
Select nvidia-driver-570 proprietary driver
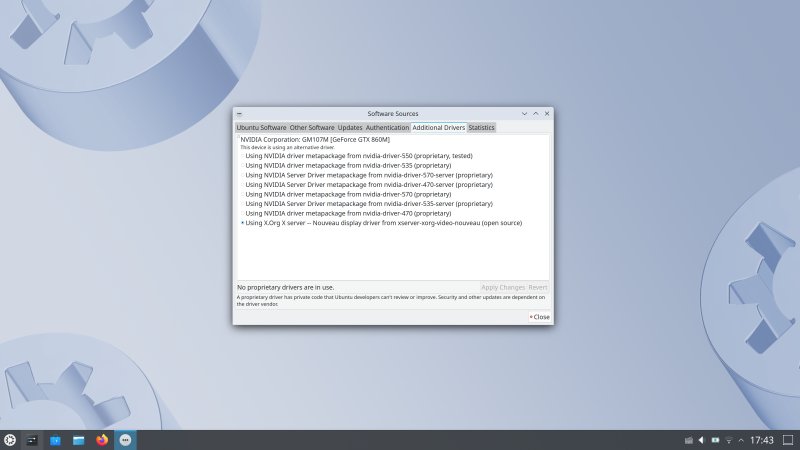[x=346, y=194]
